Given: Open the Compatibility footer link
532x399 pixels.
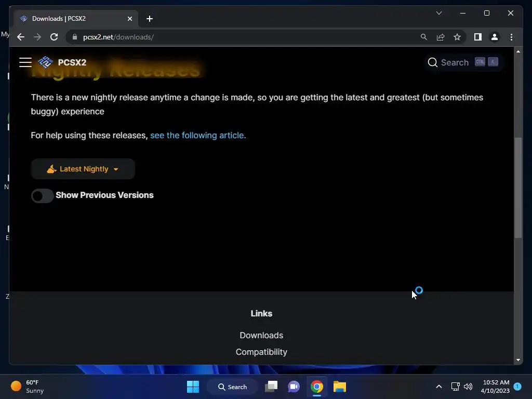Looking at the screenshot, I should [261, 352].
